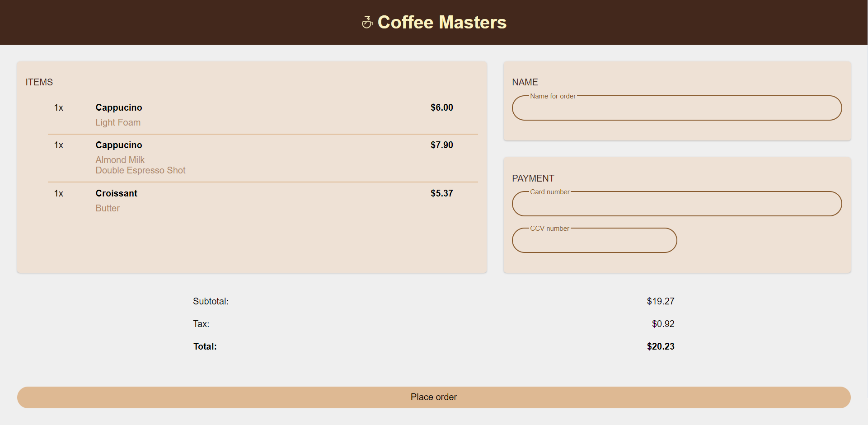Click the steaming coffee cup logo icon

pyautogui.click(x=367, y=22)
